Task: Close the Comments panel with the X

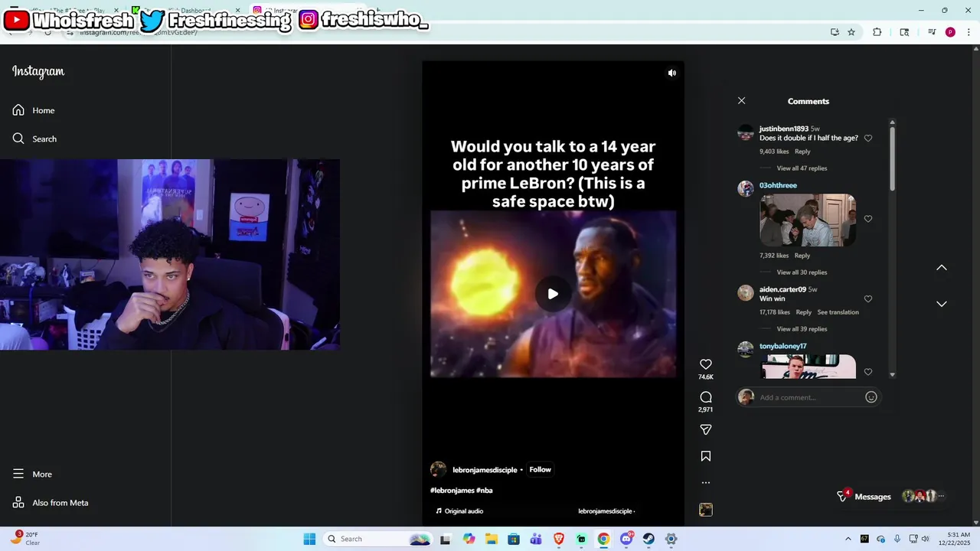Action: [x=741, y=101]
